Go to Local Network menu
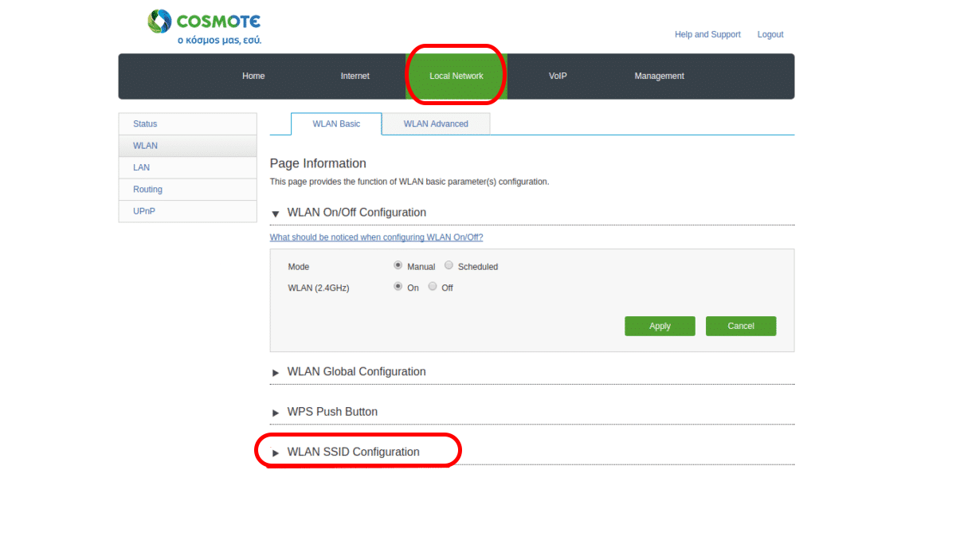The height and width of the screenshot is (560, 956). [456, 76]
